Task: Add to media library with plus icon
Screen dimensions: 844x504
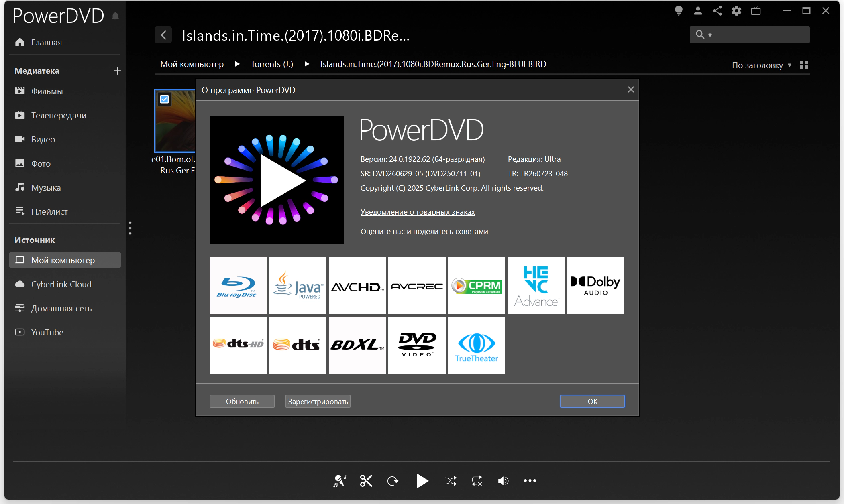Action: [x=117, y=71]
